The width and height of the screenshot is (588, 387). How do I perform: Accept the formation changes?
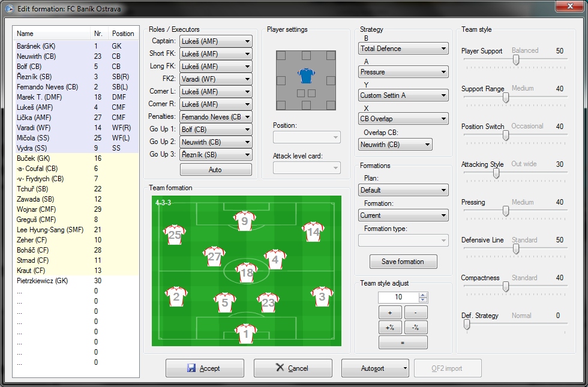click(x=205, y=368)
